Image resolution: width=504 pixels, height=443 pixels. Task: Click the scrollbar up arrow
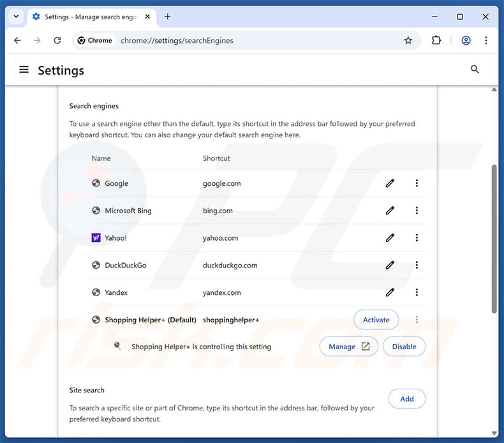coord(494,89)
